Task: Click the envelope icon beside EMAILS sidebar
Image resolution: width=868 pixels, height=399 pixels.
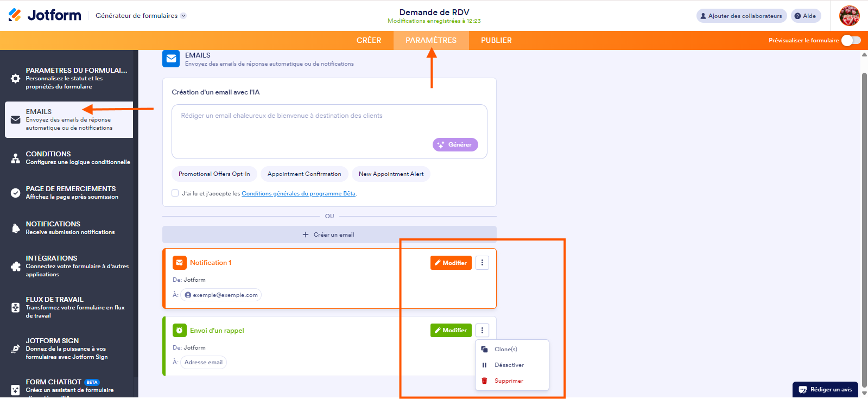Action: [x=16, y=119]
